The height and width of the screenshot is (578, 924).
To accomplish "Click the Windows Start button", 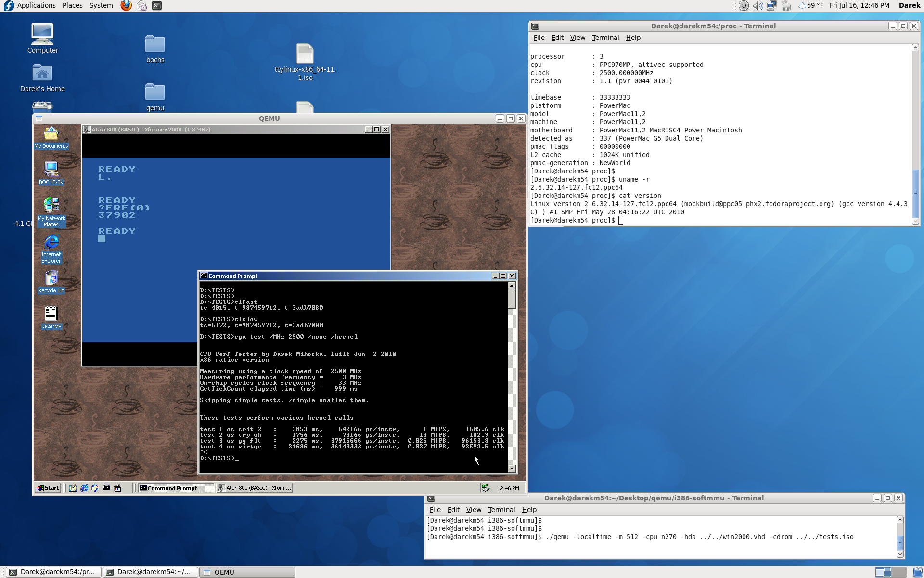I will (x=48, y=488).
